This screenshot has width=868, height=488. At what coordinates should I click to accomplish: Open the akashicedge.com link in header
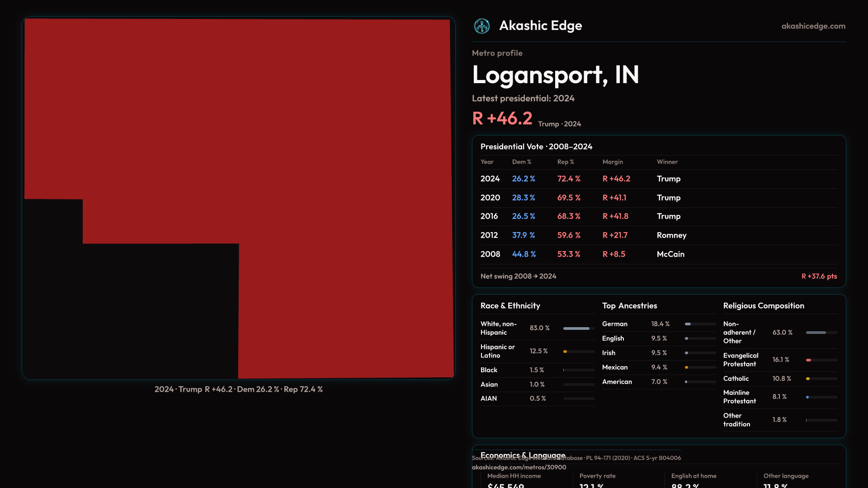[813, 26]
